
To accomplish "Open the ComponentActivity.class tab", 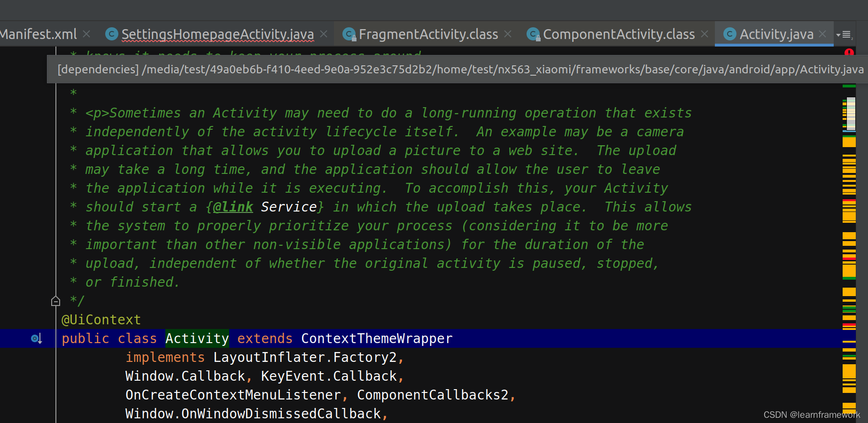I will click(x=619, y=34).
